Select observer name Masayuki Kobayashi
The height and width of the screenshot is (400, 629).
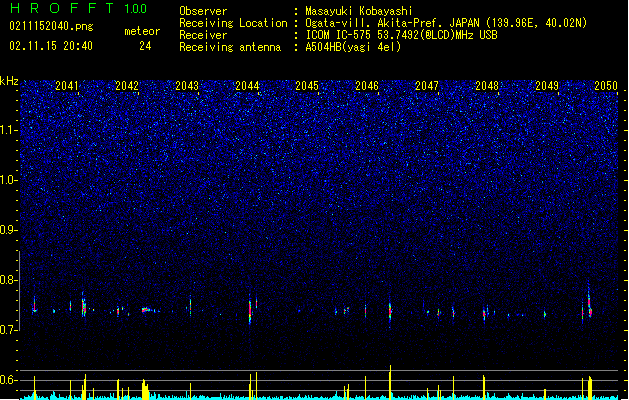pyautogui.click(x=359, y=11)
